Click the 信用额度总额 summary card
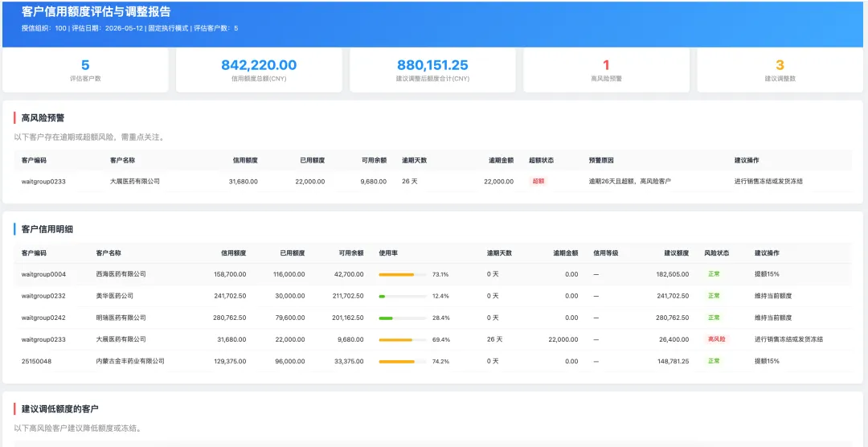The width and height of the screenshot is (868, 447). pos(259,70)
